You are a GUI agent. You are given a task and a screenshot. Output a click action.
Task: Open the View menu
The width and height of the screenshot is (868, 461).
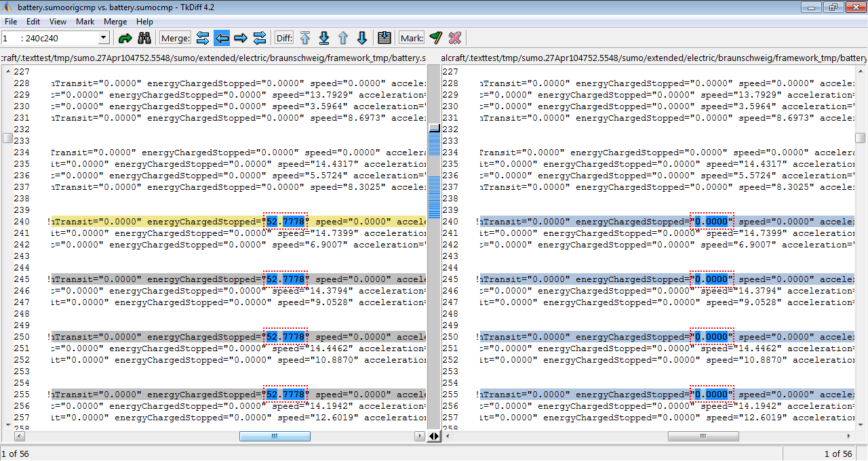pyautogui.click(x=58, y=22)
